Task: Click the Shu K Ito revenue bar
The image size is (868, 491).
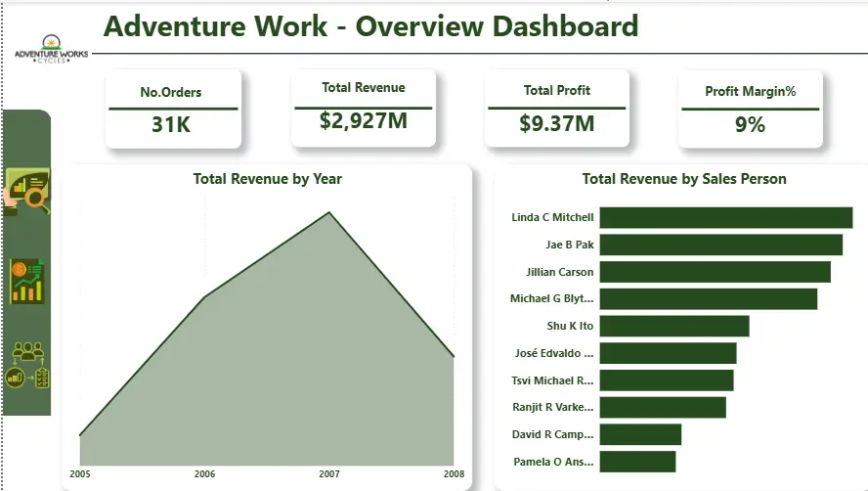Action: [674, 327]
